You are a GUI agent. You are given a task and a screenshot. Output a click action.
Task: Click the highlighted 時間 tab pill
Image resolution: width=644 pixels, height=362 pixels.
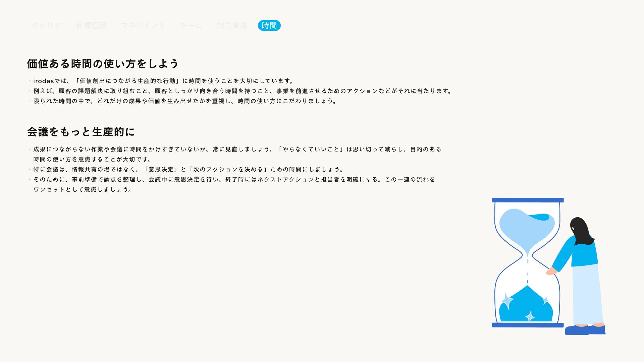(269, 25)
